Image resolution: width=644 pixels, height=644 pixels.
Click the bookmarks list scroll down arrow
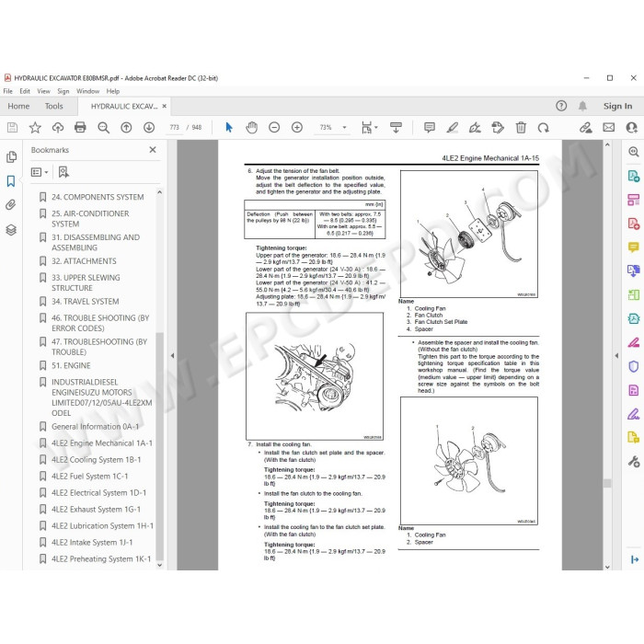[x=160, y=565]
